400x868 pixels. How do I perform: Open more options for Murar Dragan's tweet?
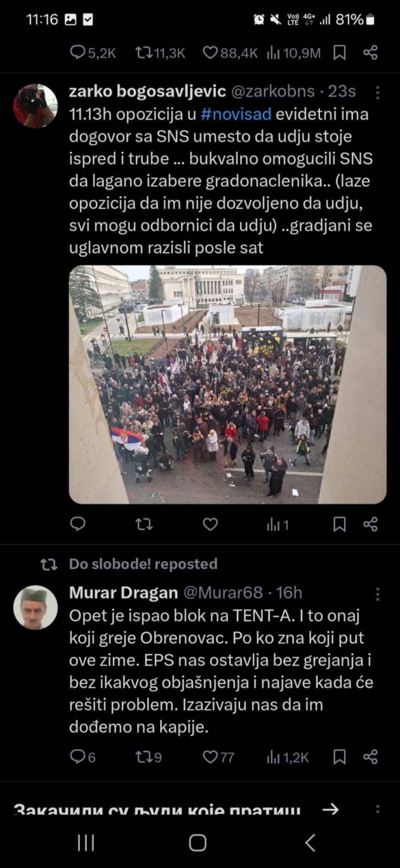pos(377,594)
